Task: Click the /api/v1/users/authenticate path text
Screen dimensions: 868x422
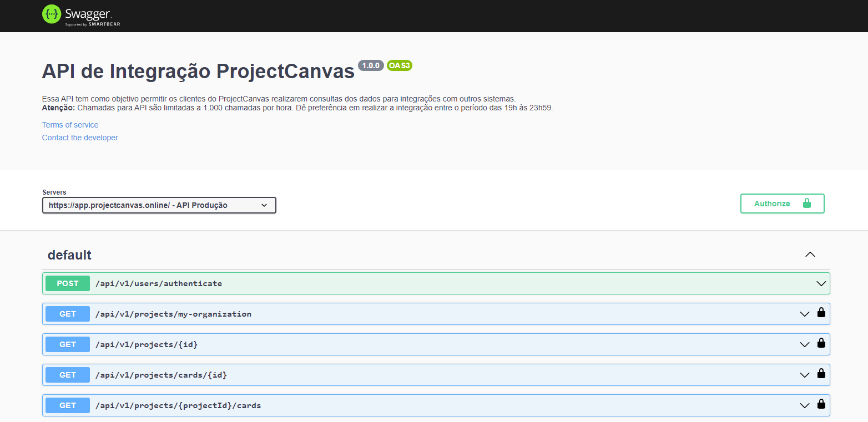Action: pyautogui.click(x=159, y=283)
